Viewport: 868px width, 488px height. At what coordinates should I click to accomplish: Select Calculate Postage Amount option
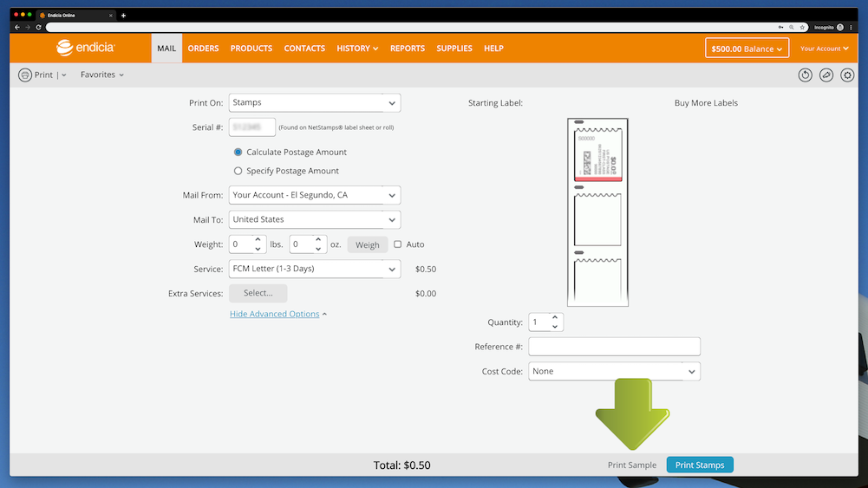click(238, 153)
